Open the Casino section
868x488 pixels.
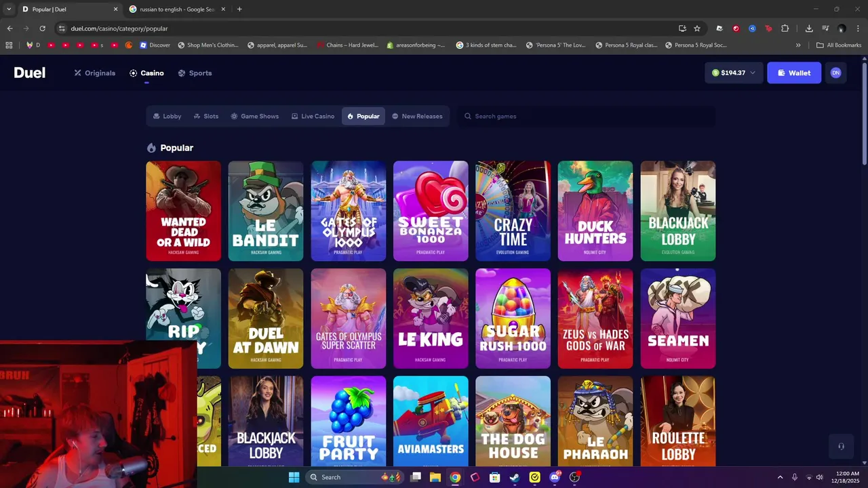tap(146, 73)
